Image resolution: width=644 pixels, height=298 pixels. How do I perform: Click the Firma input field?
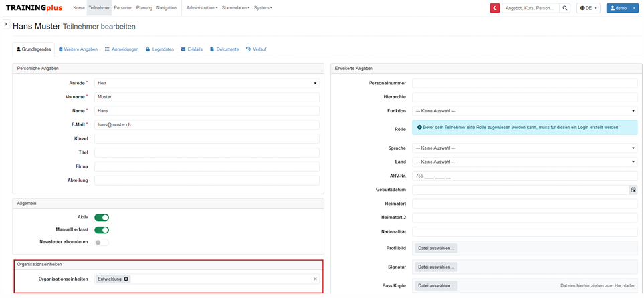click(x=207, y=166)
